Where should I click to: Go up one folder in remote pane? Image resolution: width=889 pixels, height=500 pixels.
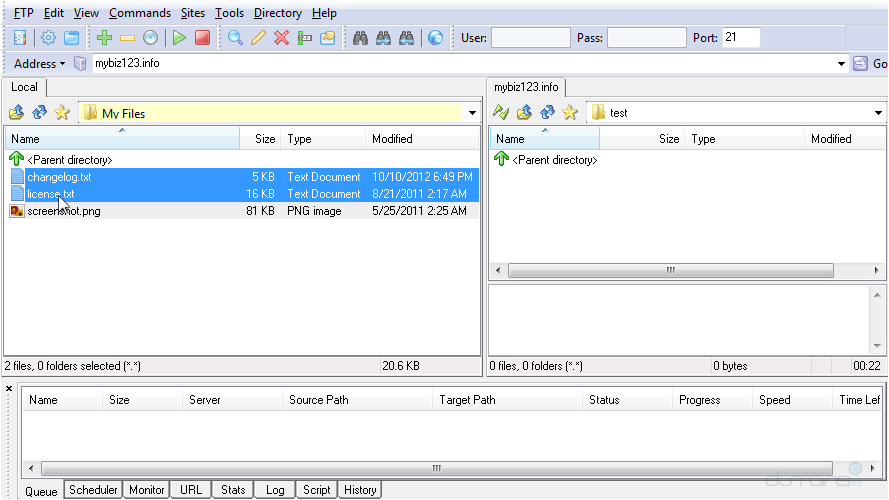(x=524, y=112)
